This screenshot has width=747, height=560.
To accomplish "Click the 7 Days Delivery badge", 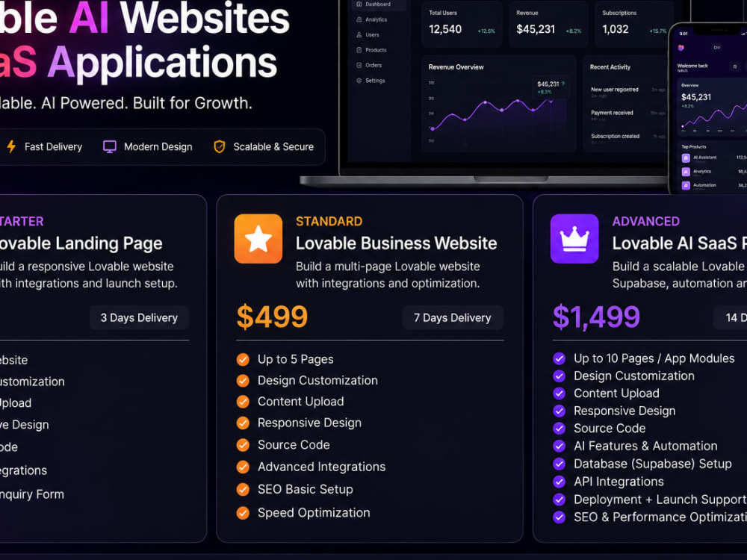I will click(x=453, y=317).
